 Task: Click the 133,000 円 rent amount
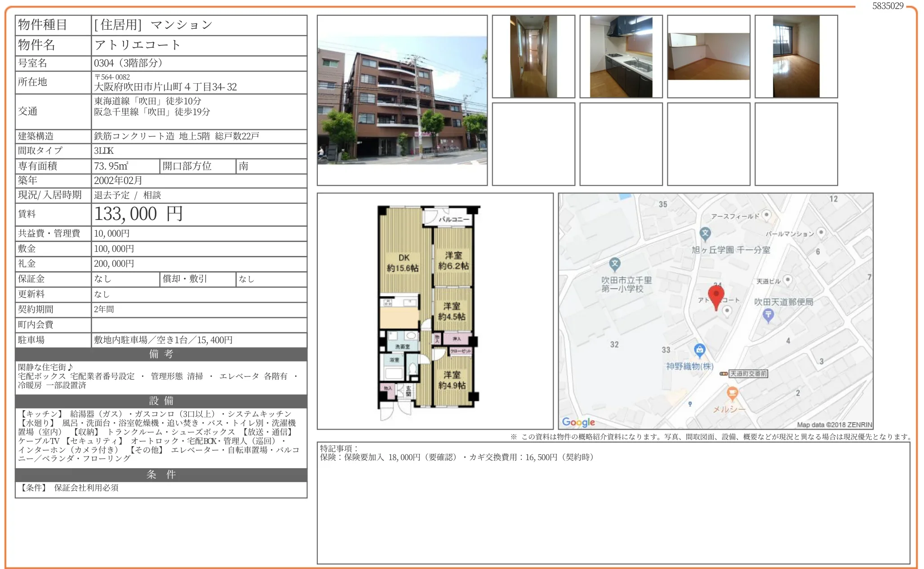pos(138,214)
